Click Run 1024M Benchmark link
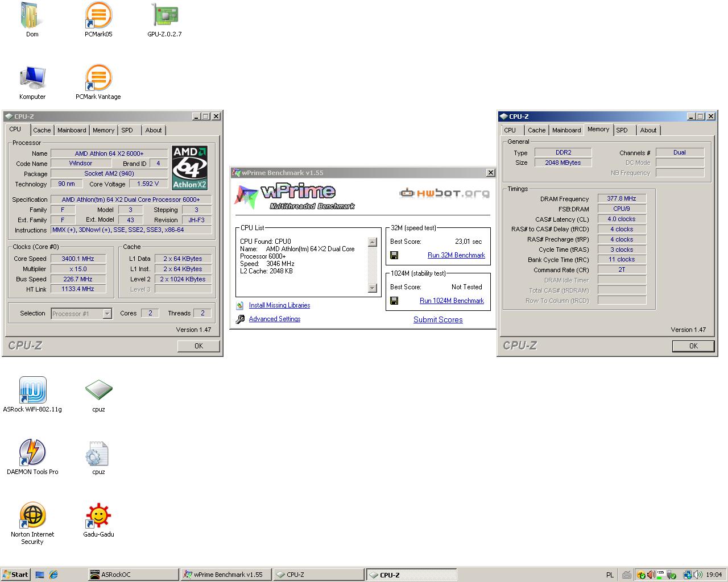 click(452, 301)
